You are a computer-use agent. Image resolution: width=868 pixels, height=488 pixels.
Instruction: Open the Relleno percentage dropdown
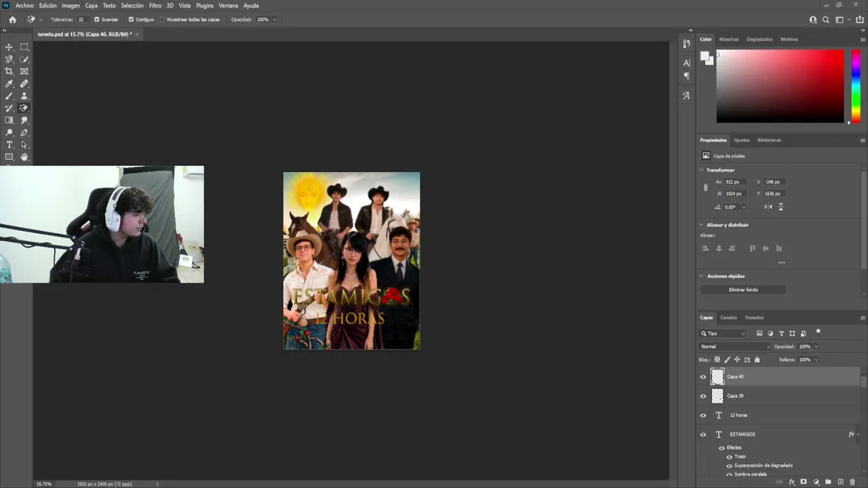[x=816, y=360]
